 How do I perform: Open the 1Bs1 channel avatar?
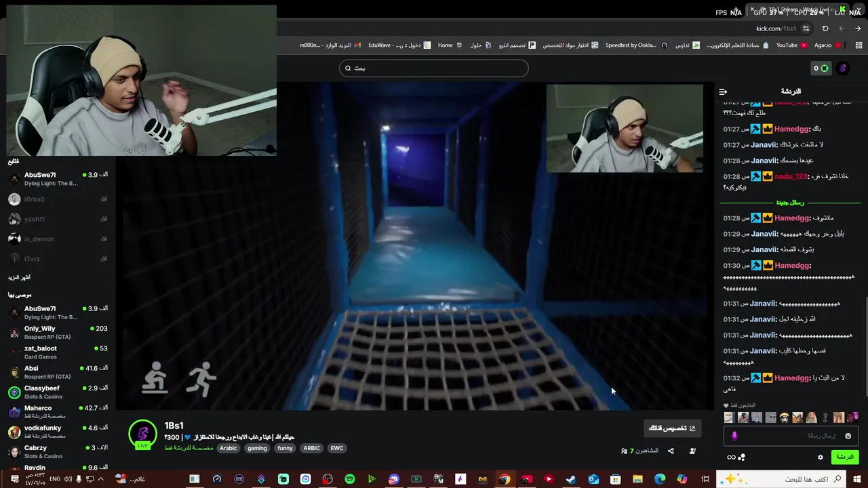143,434
